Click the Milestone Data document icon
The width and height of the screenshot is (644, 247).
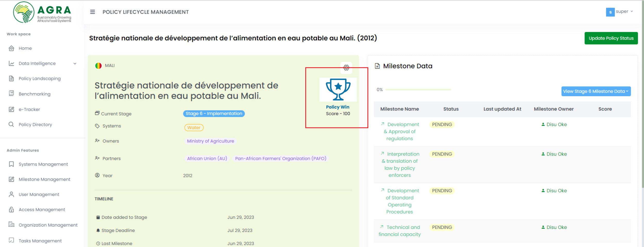point(377,66)
